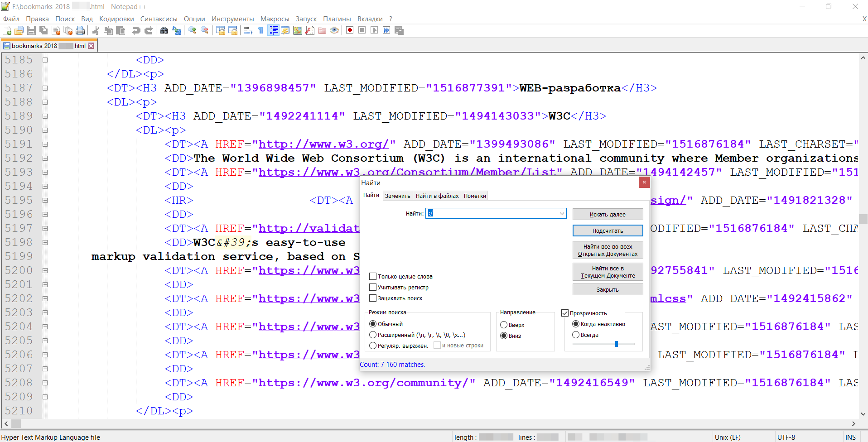
Task: Click 'Найти все в Текущем Документе' button
Action: click(608, 272)
